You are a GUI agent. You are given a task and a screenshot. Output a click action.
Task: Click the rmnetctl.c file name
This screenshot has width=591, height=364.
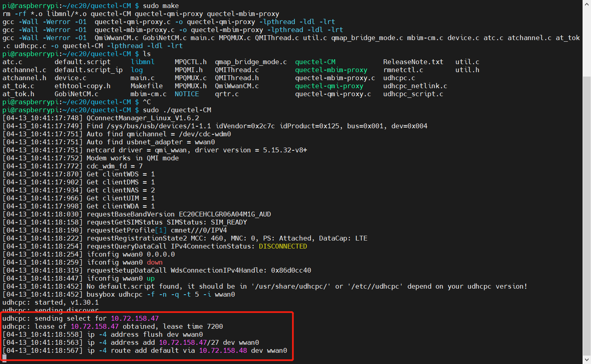[x=403, y=70]
